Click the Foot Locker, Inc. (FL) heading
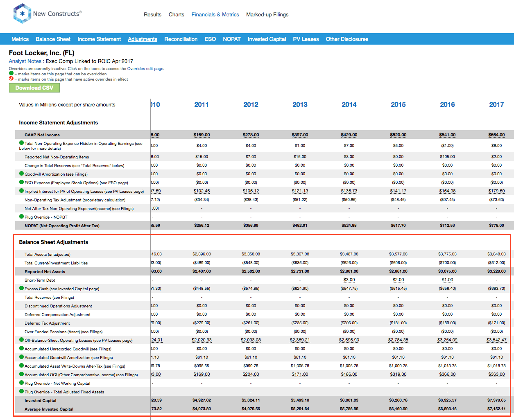Viewport: 514px width, 420px height. [x=42, y=53]
